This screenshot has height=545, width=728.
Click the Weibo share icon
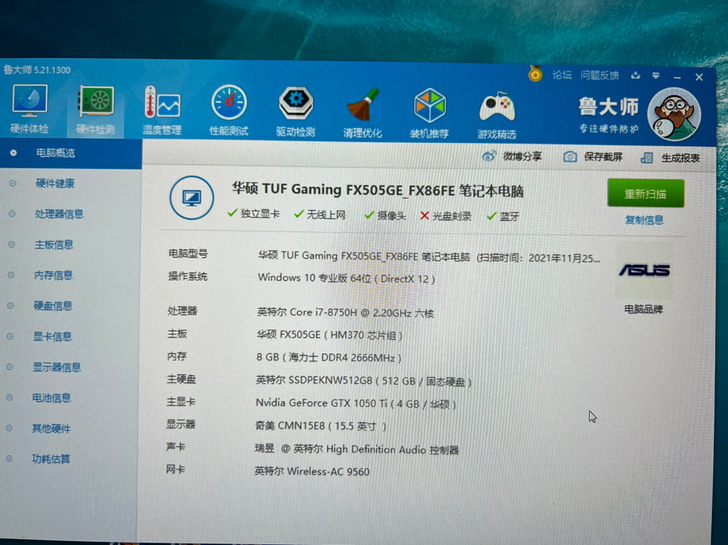488,156
